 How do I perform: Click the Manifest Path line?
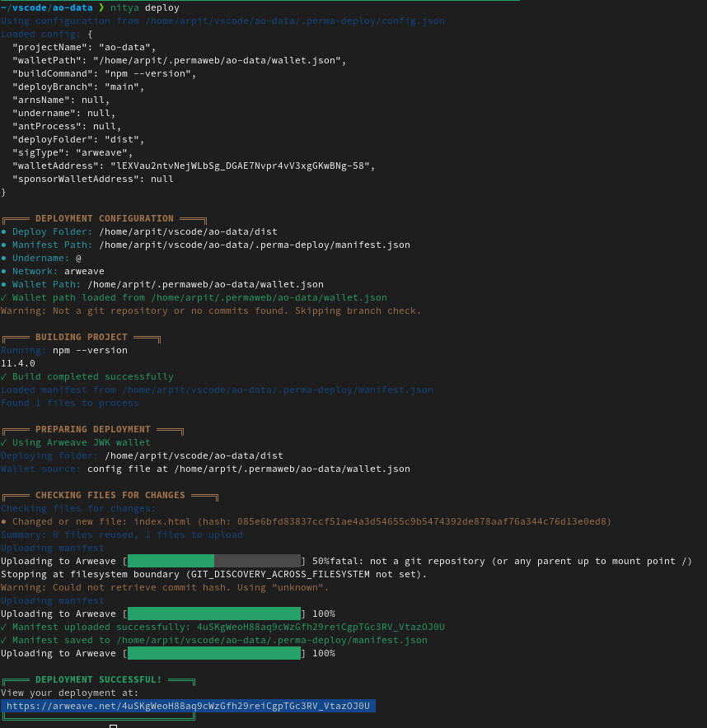pos(206,245)
